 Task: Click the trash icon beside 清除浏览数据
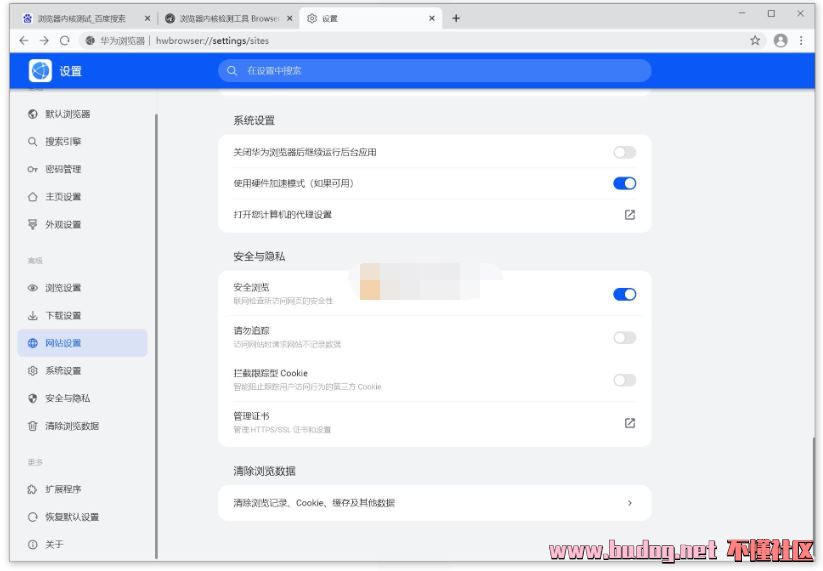[33, 426]
